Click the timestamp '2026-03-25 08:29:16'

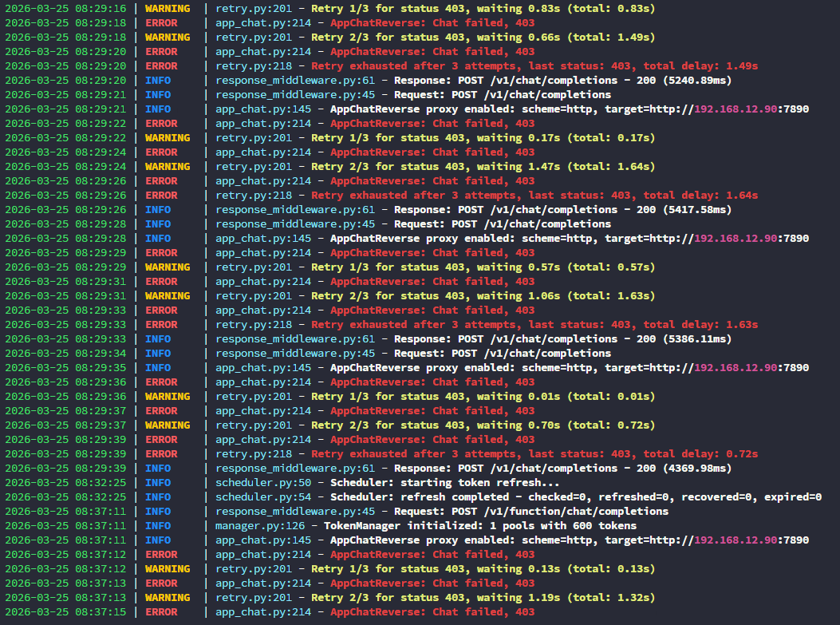(x=66, y=9)
